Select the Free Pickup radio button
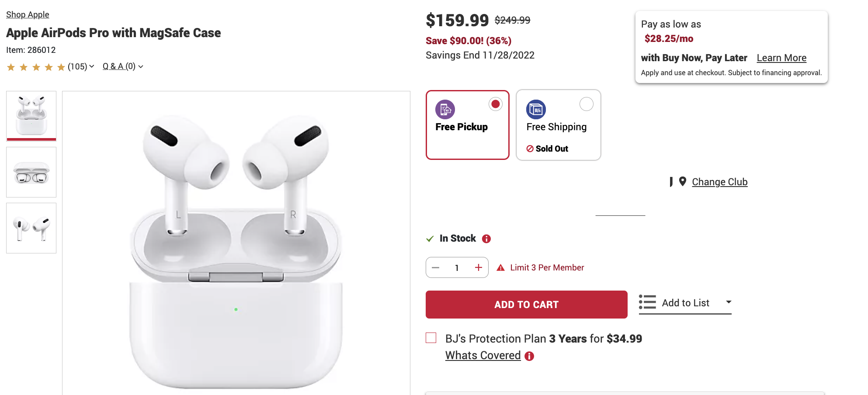868x395 pixels. [495, 104]
